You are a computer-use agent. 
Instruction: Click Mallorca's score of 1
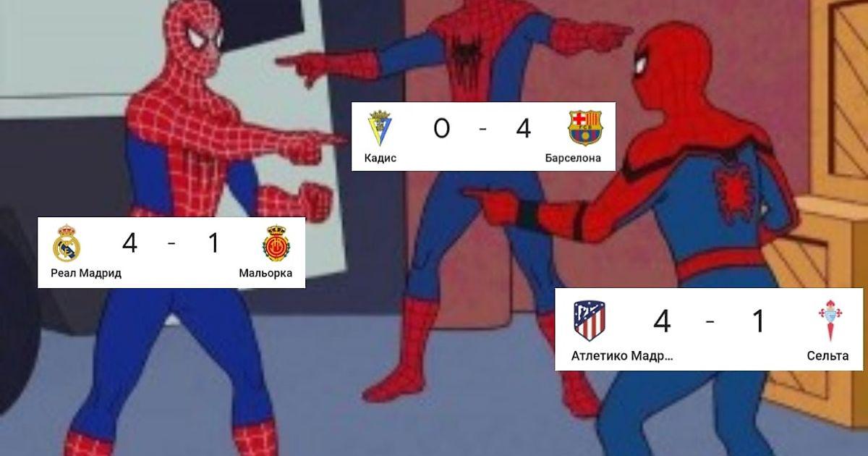click(213, 244)
